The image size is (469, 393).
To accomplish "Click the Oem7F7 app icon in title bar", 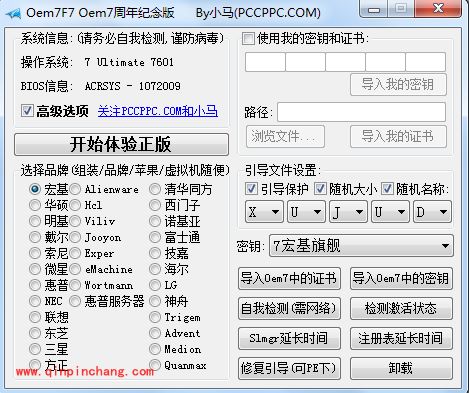I will tap(13, 14).
